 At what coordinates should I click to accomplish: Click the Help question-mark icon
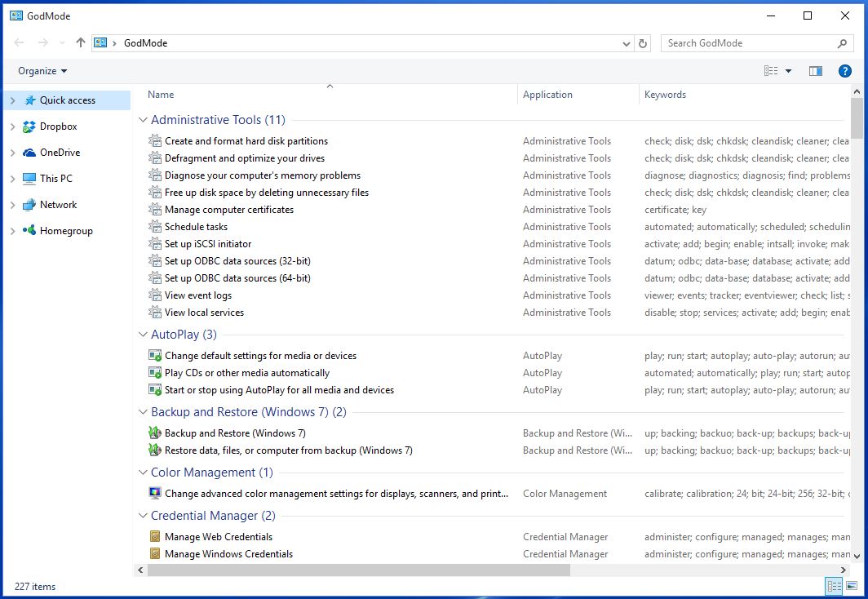click(x=845, y=70)
